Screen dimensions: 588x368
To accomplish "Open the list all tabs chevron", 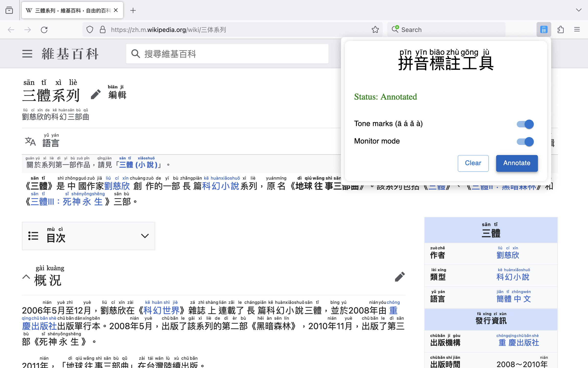I will click(578, 10).
